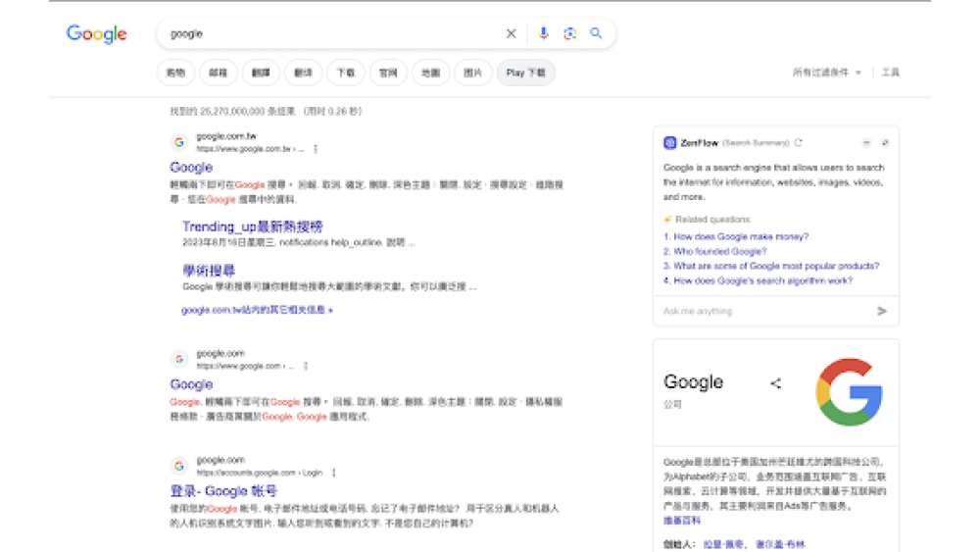The width and height of the screenshot is (980, 552).
Task: Click the https://www.google.com.tw URL breadcrumb
Action: (x=250, y=149)
